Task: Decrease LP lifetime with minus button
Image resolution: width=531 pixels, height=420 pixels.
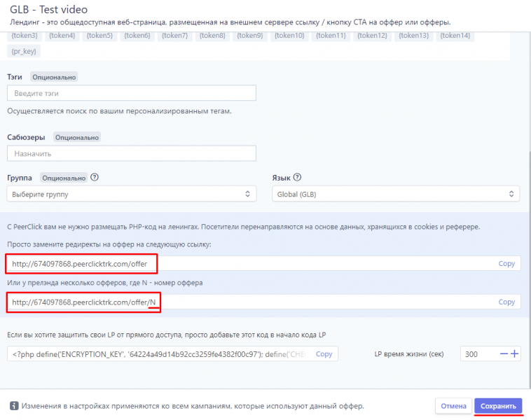Action: click(504, 353)
